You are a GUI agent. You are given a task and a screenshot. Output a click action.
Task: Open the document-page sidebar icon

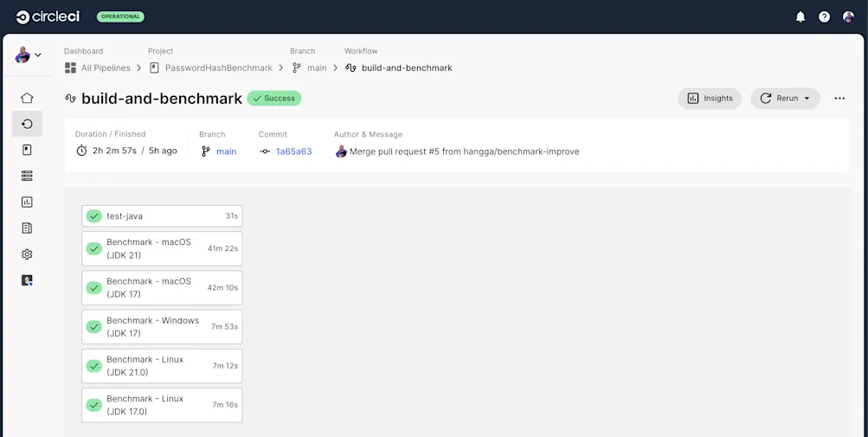[27, 228]
